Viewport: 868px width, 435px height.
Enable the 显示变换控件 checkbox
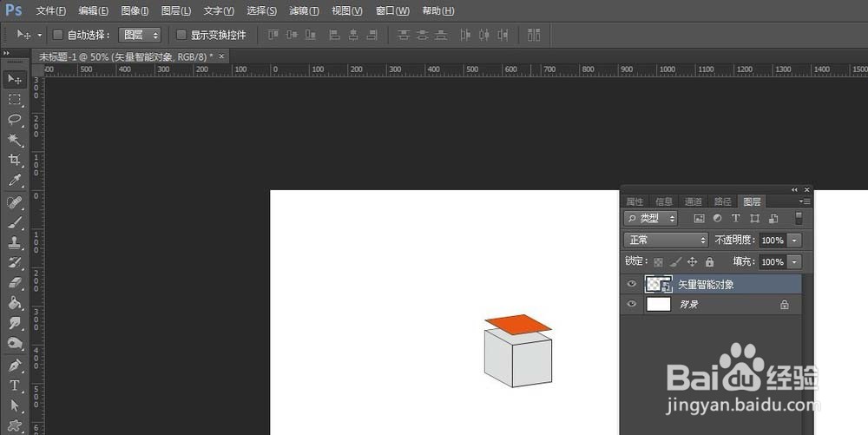[x=181, y=35]
